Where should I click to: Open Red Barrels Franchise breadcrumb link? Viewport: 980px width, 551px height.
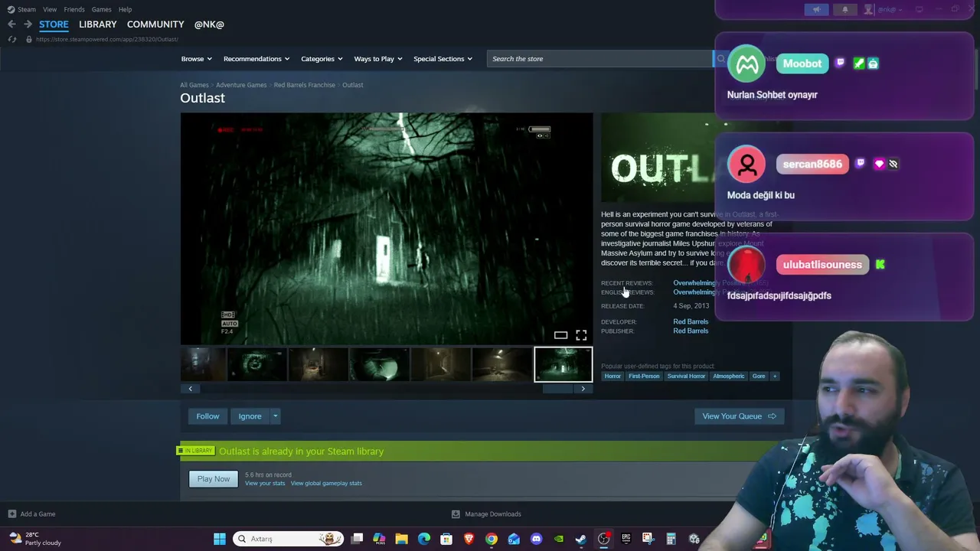tap(305, 85)
